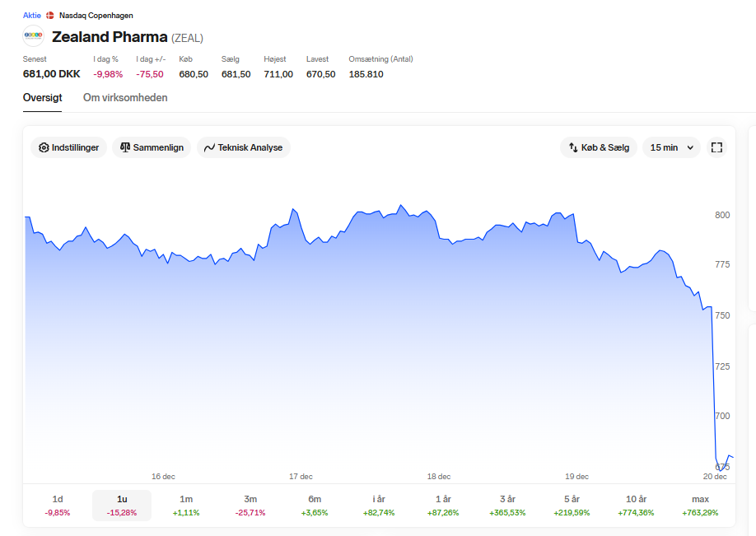Click the Omsætning value 185.810
The width and height of the screenshot is (756, 536).
tap(366, 74)
